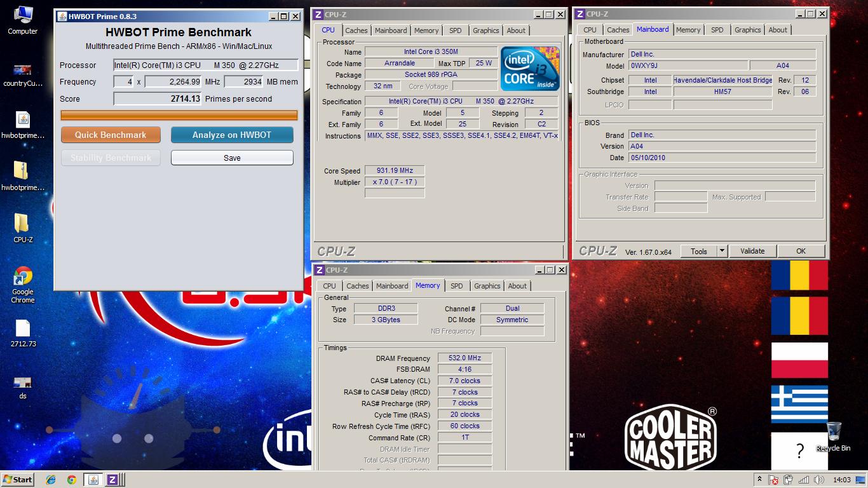Click the Z icon in the CPU tab window's title bar
This screenshot has width=868, height=488.
[319, 14]
